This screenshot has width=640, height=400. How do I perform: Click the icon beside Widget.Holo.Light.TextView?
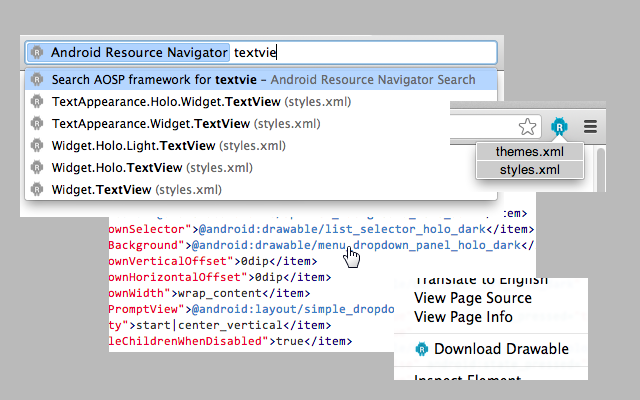pos(37,146)
